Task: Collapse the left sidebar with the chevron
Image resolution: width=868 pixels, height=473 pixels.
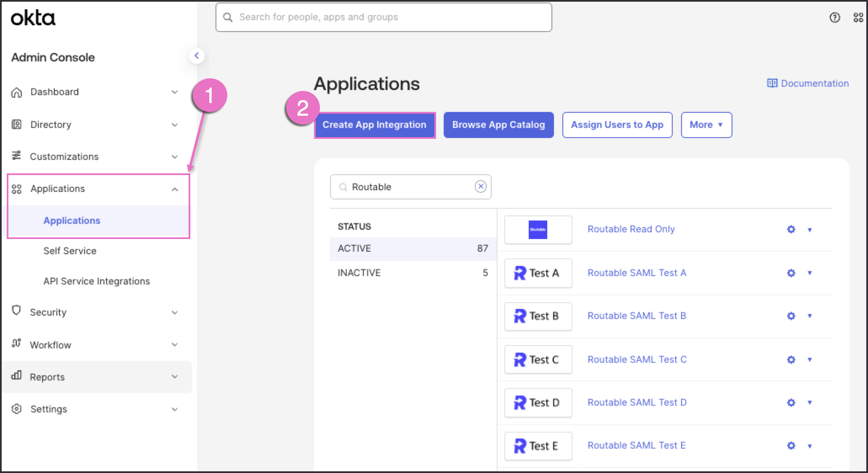Action: click(x=197, y=56)
